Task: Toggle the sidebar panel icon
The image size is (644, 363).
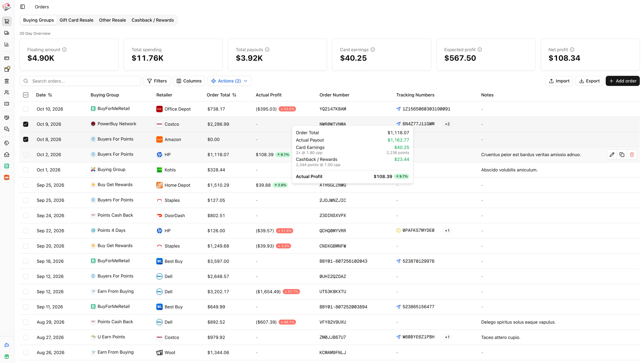Action: 22,7
